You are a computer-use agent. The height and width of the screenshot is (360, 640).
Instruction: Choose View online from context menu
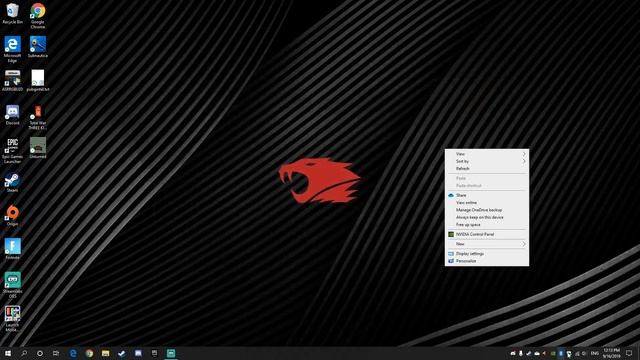[487, 202]
